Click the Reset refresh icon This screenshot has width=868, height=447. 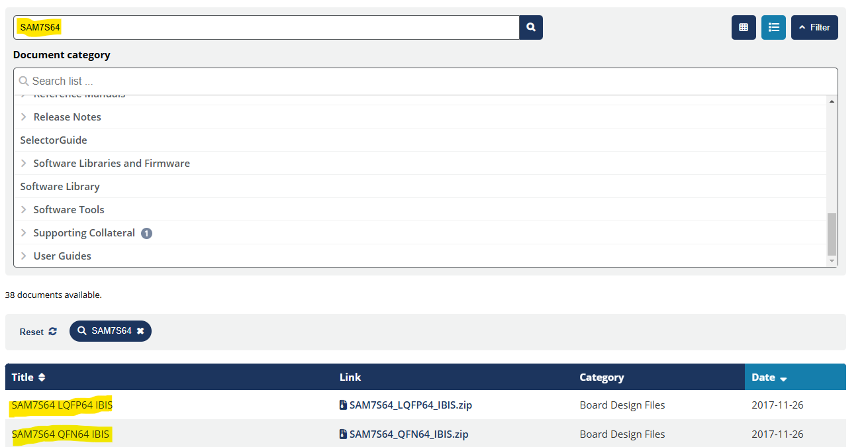point(53,332)
